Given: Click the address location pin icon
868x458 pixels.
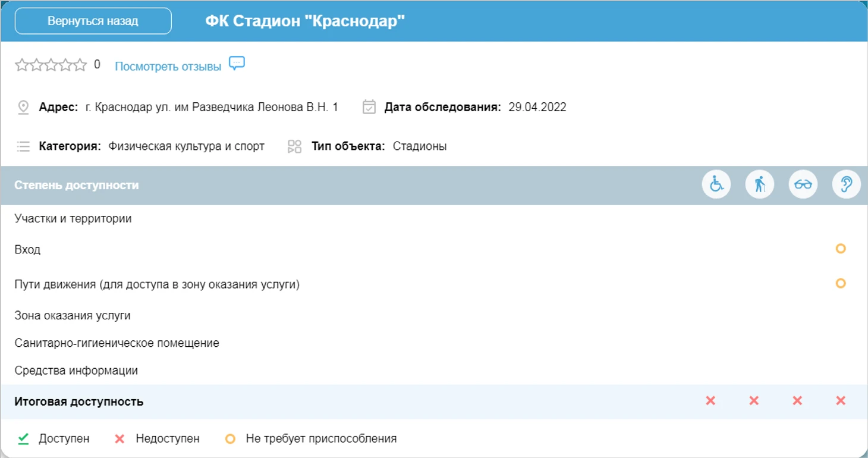Looking at the screenshot, I should pos(23,108).
